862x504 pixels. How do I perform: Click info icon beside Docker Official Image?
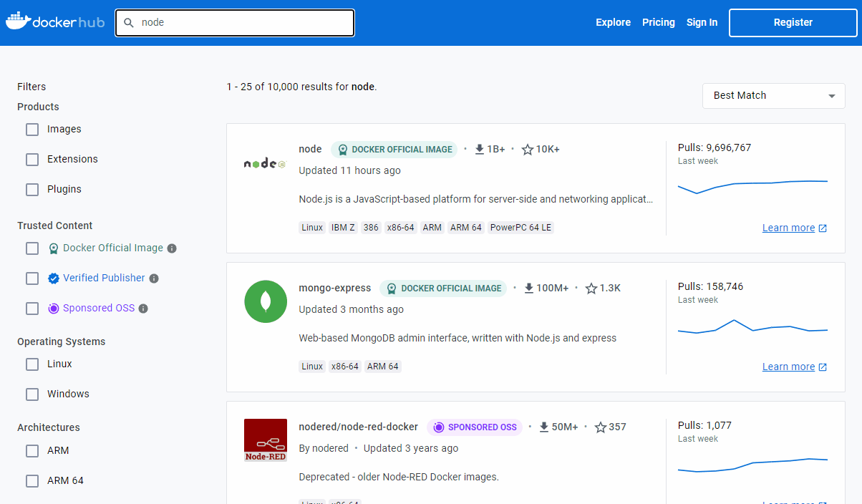tap(172, 248)
